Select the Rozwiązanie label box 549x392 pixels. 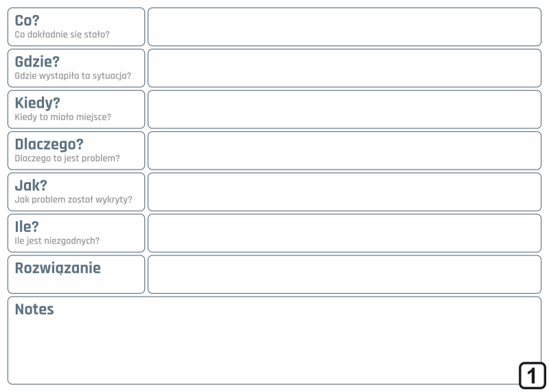tap(76, 275)
